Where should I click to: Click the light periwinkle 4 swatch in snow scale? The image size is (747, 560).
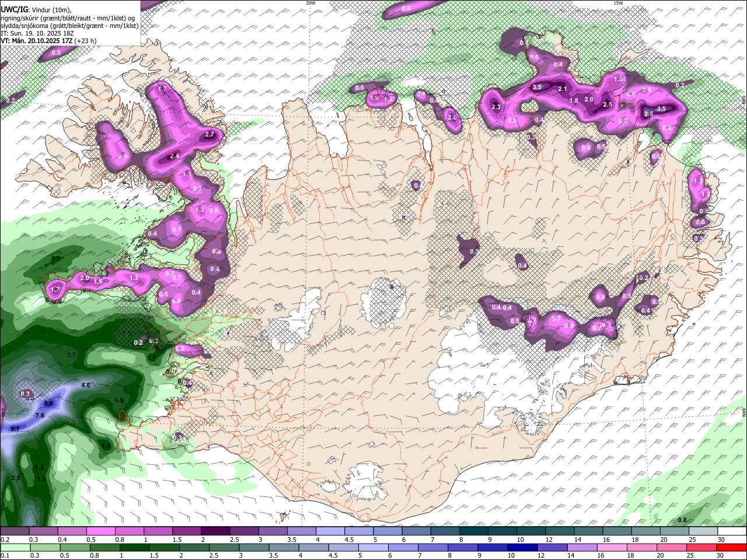(x=330, y=531)
